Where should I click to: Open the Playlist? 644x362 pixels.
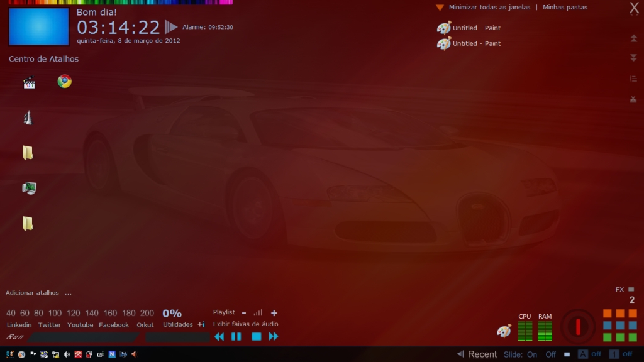click(x=224, y=312)
